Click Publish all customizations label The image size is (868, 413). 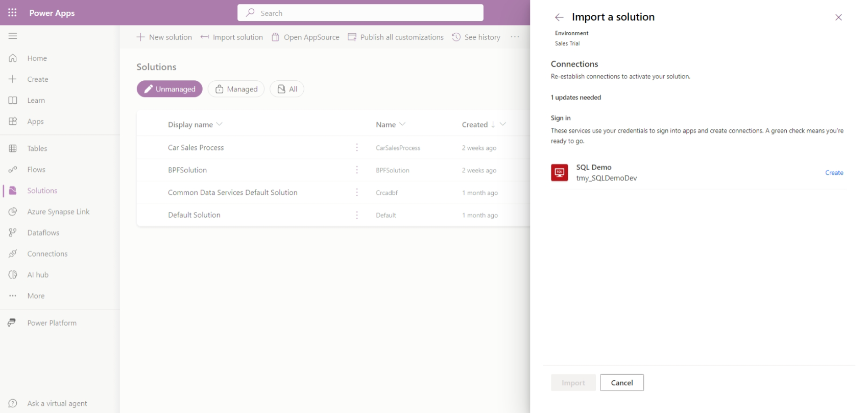point(402,37)
